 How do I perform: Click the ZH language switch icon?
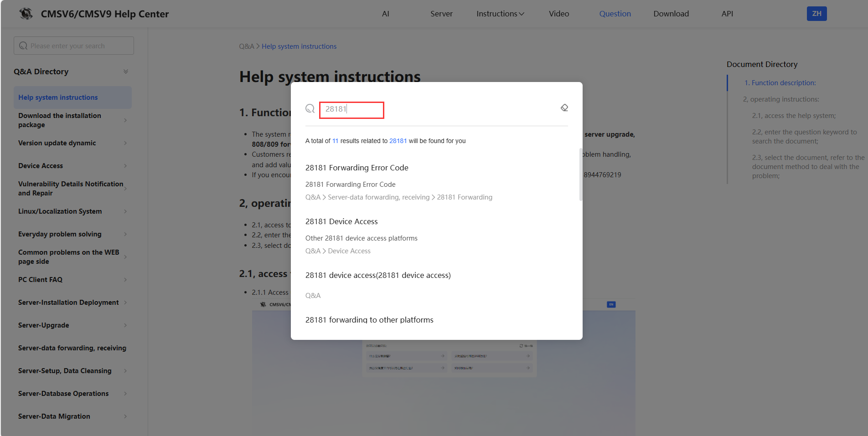[x=816, y=14]
